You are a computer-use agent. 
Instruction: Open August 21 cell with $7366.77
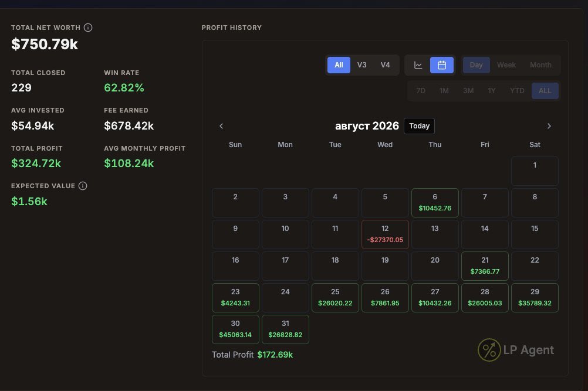pyautogui.click(x=485, y=266)
